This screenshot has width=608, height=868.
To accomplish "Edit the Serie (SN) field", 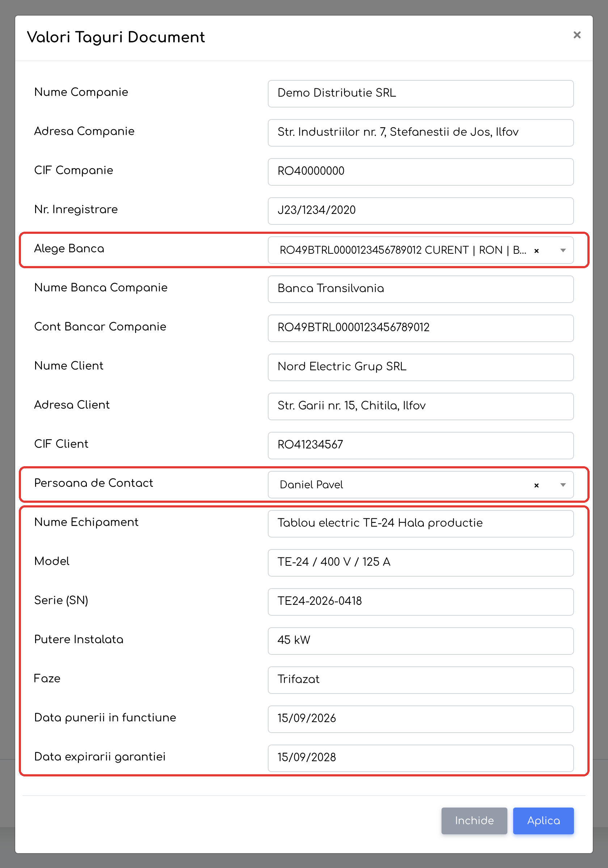I will (x=421, y=602).
